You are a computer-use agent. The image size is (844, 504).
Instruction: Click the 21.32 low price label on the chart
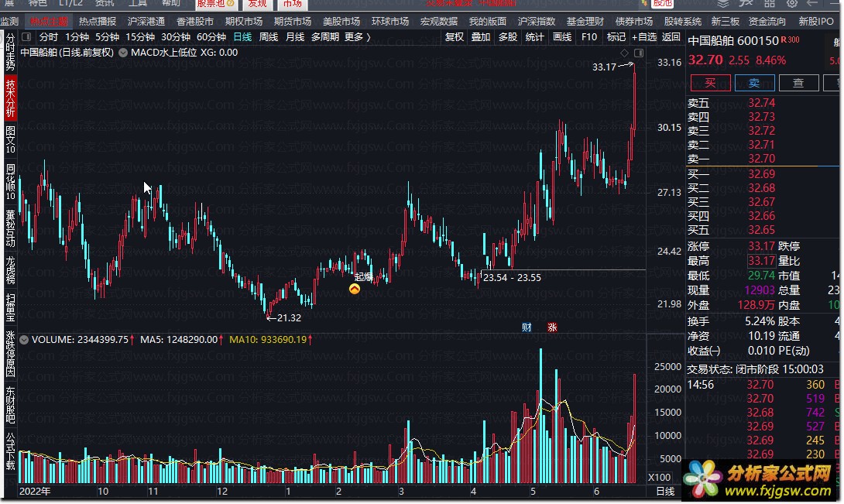[289, 318]
